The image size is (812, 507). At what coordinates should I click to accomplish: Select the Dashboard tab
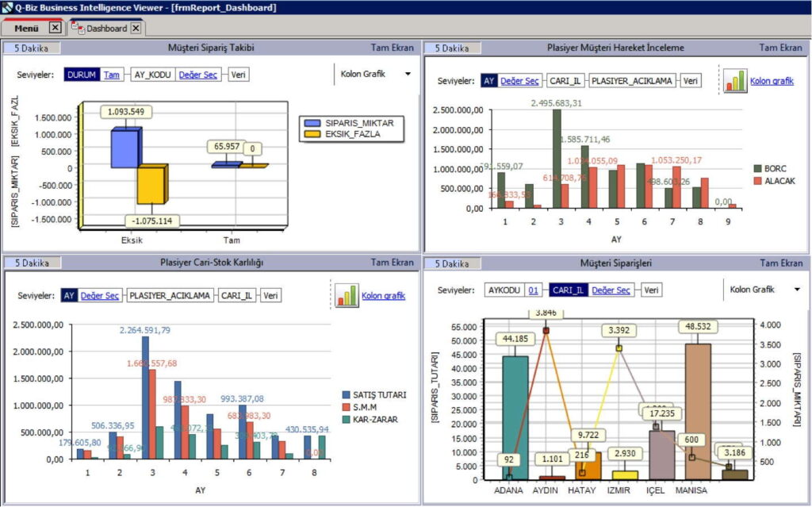[106, 29]
